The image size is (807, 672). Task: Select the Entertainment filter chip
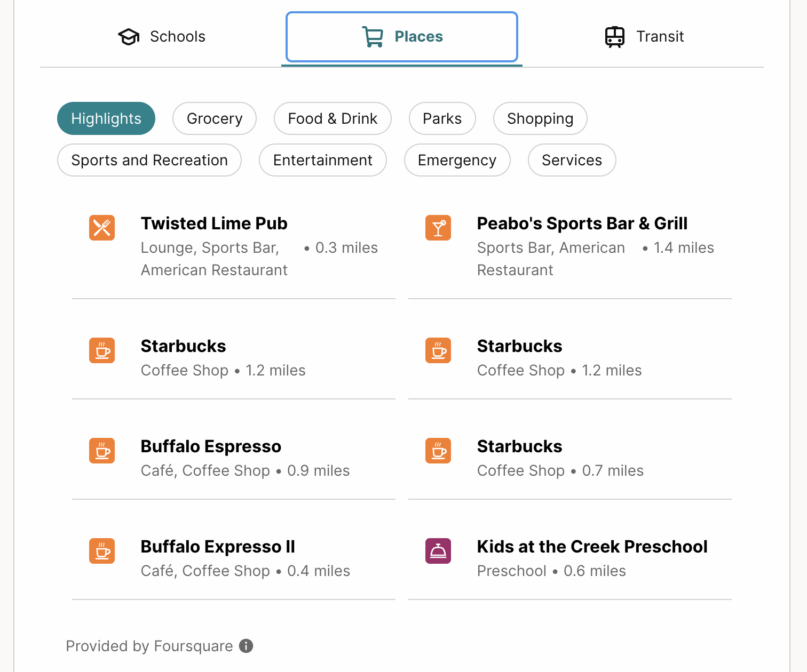coord(323,160)
